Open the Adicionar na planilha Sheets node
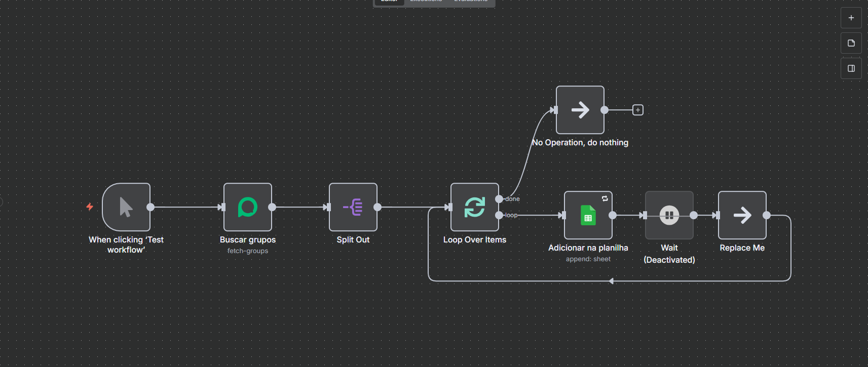This screenshot has height=367, width=868. point(588,215)
